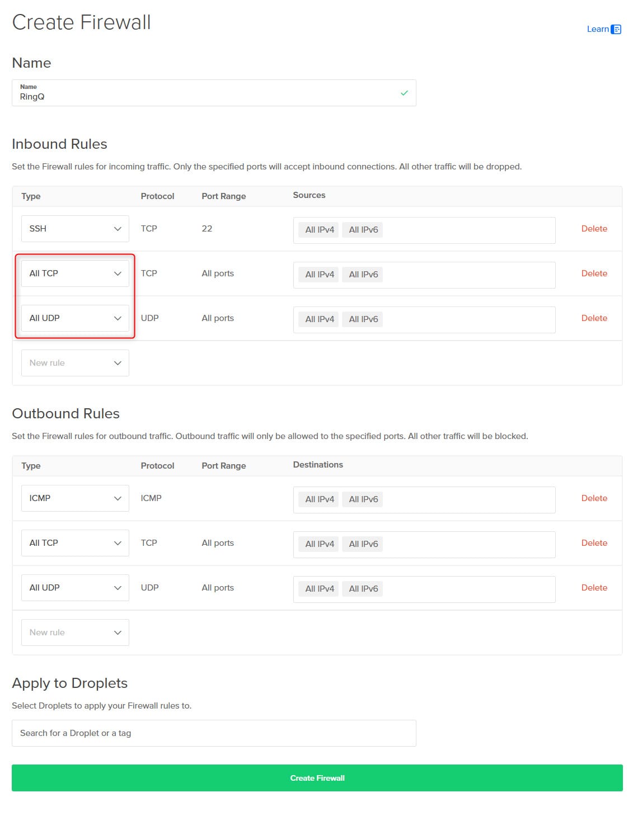Remove the All IPv4 tag from SSH sources
Image resolution: width=633 pixels, height=840 pixels.
click(318, 229)
